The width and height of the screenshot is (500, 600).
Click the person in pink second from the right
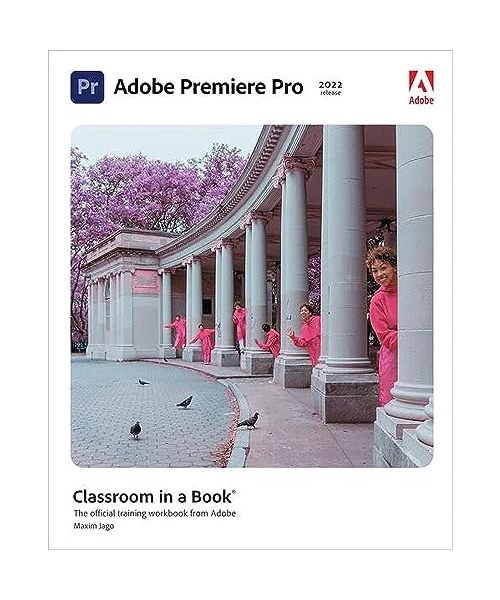[x=306, y=333]
